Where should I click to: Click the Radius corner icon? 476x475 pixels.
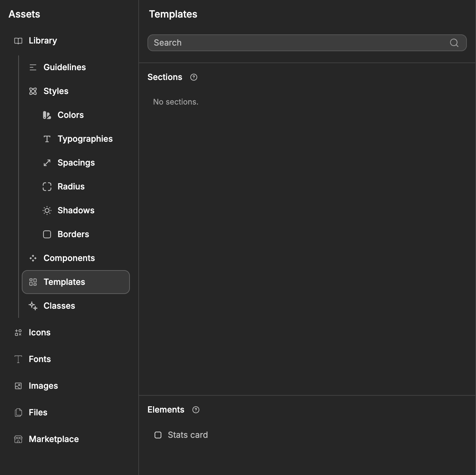tap(47, 187)
